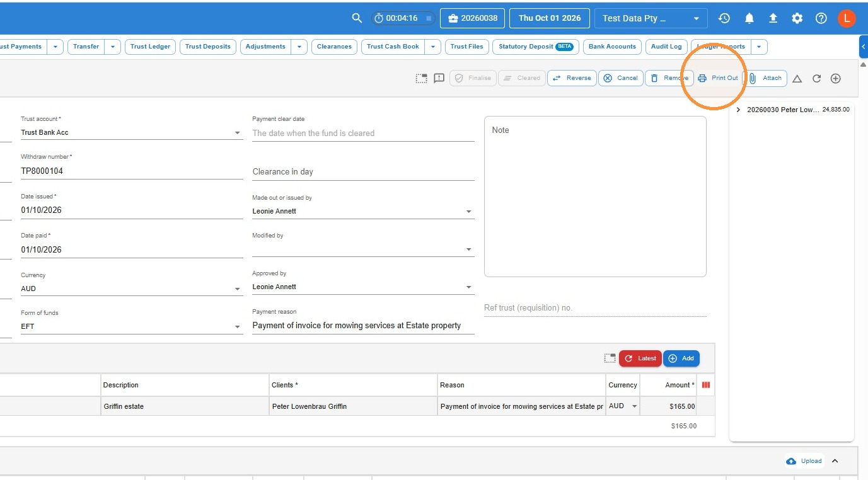Image resolution: width=868 pixels, height=480 pixels.
Task: Click the layout icon beside the comment icon
Action: point(421,78)
